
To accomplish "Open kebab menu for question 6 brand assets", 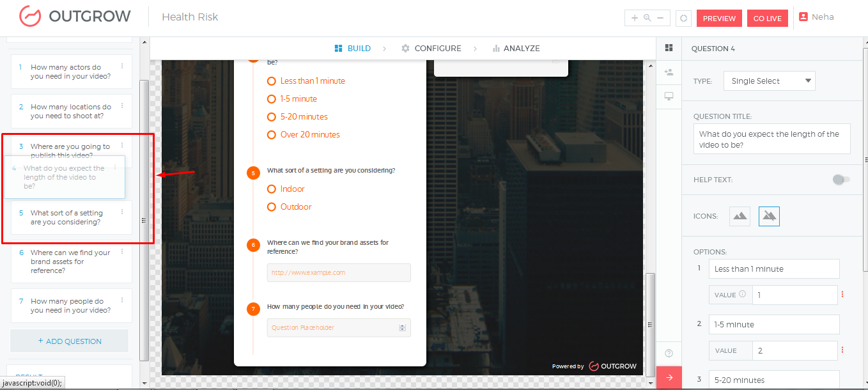I will 122,251.
